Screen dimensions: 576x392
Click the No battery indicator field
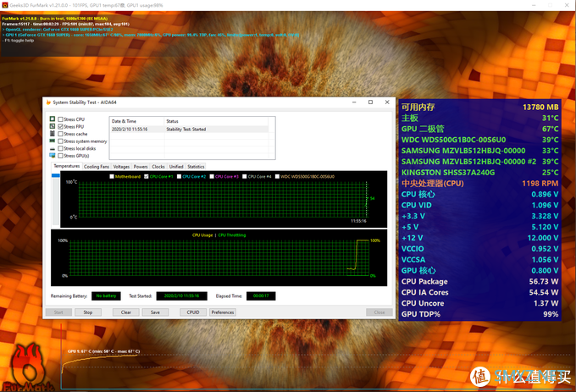pyautogui.click(x=106, y=295)
